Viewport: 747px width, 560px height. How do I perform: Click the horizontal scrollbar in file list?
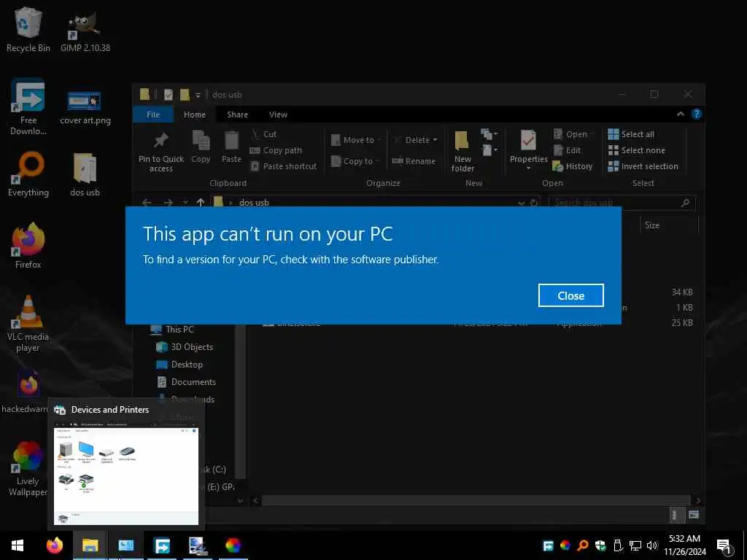(x=476, y=500)
